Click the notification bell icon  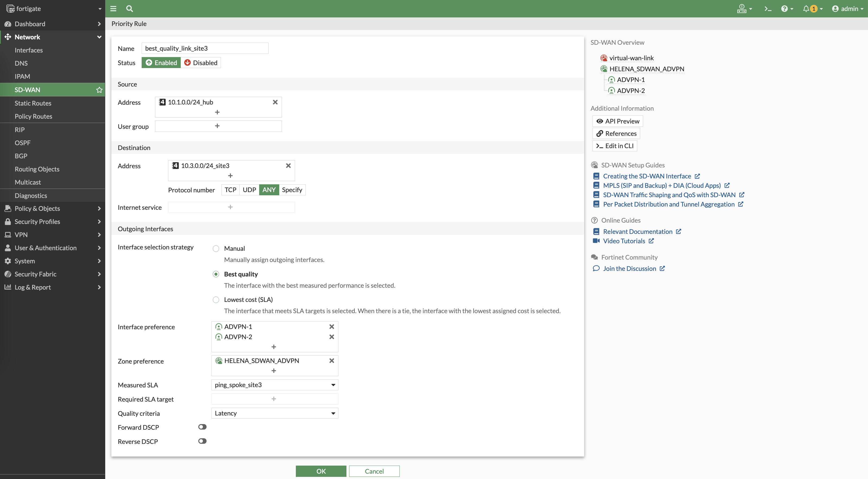pos(806,9)
